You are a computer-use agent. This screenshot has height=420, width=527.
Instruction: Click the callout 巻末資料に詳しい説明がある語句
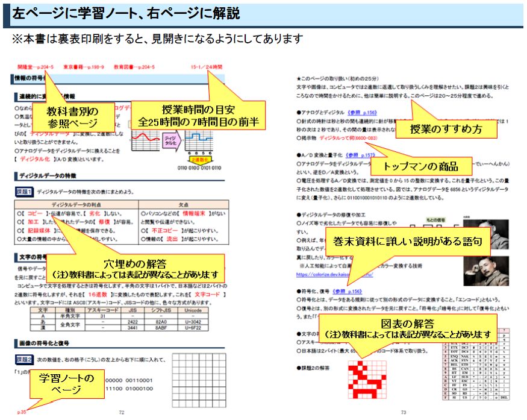(x=408, y=241)
